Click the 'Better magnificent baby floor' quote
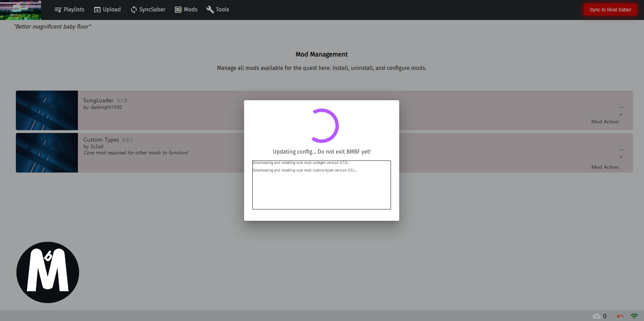 [x=52, y=27]
